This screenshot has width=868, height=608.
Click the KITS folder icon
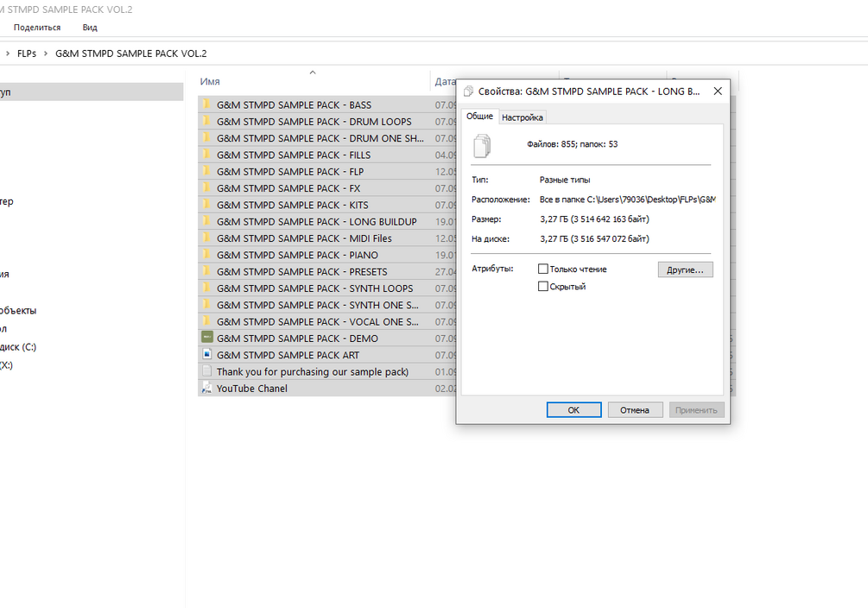(x=206, y=205)
